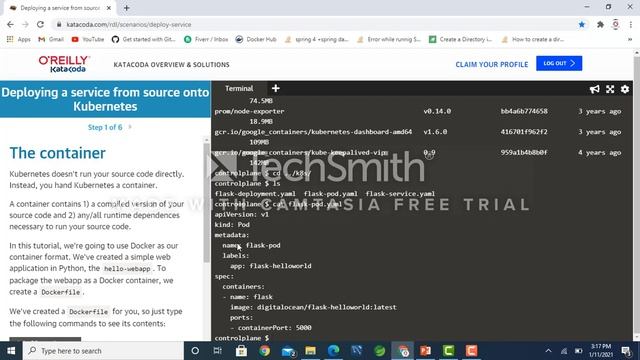Open a new browser tab
This screenshot has height=360, width=640.
click(x=127, y=8)
